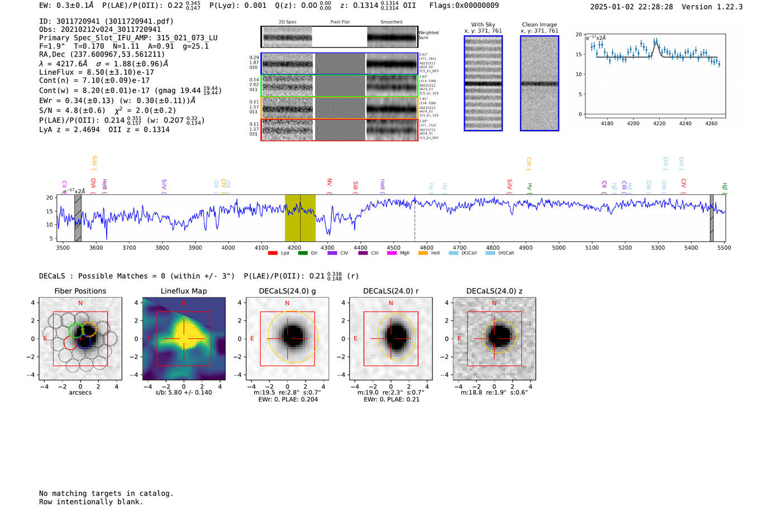Select the "S/N = 4.8(±0.6)" text

point(72,111)
